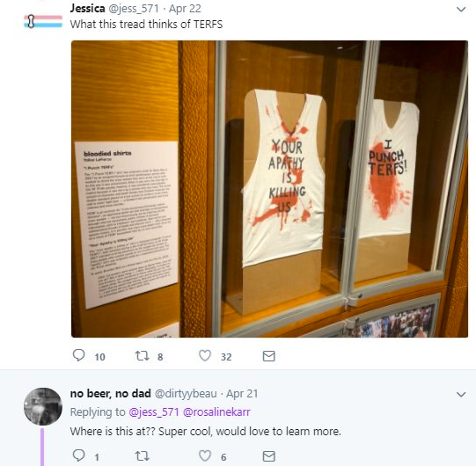The height and width of the screenshot is (466, 476).
Task: Expand the chevron menu on dirtyybeau's reply
Action: tap(461, 394)
